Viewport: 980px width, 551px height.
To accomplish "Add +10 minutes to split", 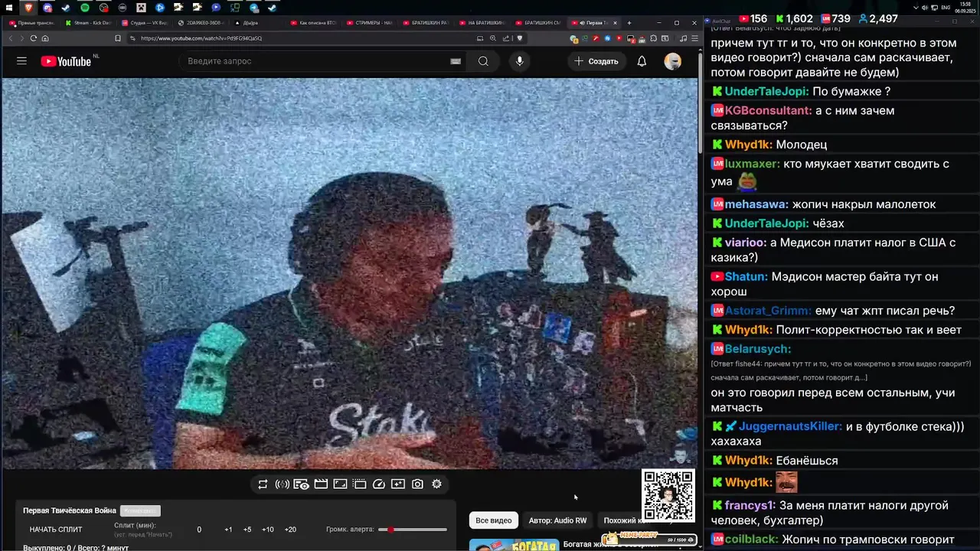I will 268,530.
